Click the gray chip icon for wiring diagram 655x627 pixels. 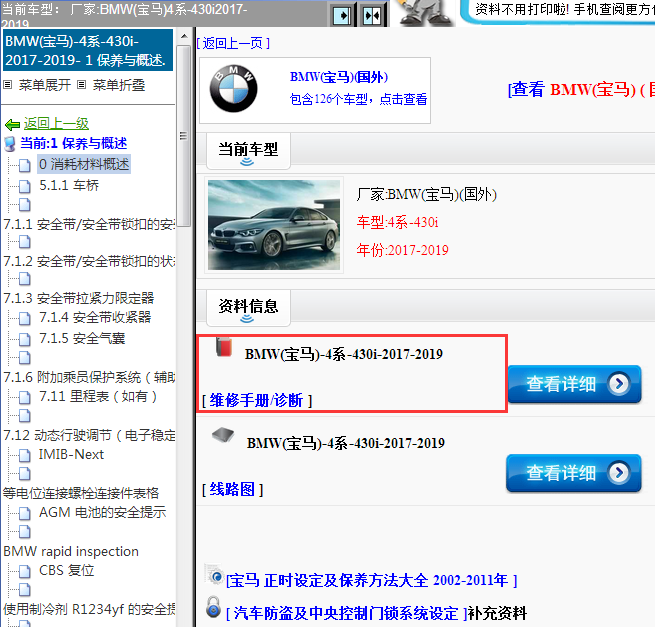223,434
